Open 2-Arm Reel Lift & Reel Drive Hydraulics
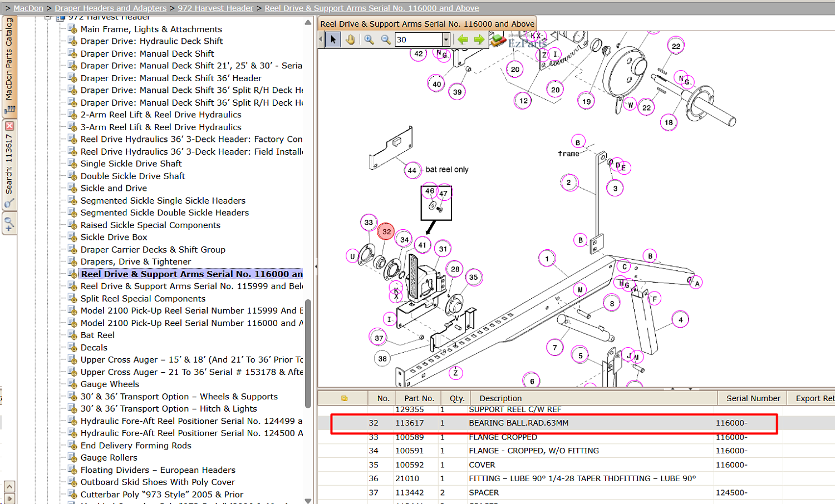Image resolution: width=835 pixels, height=504 pixels. [x=161, y=115]
